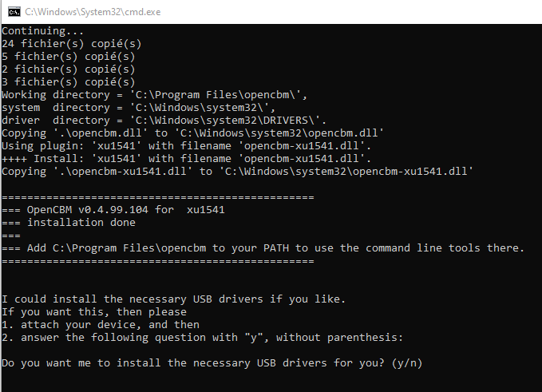
Task: Click the 'installation done' line
Action: tap(69, 222)
